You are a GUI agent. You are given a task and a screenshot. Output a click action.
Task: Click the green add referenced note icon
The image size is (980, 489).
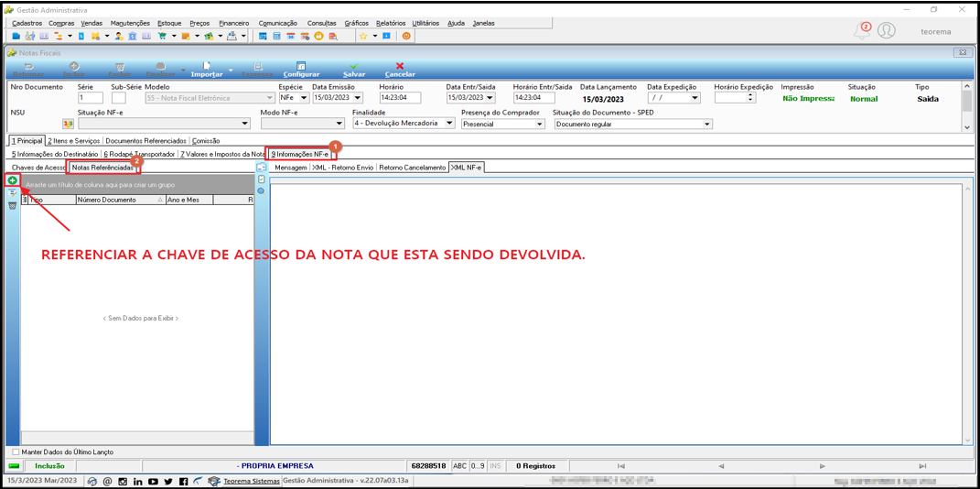(x=12, y=180)
